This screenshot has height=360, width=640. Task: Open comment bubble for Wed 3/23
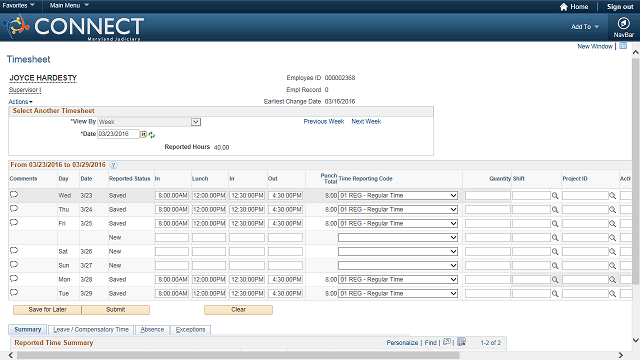click(14, 194)
